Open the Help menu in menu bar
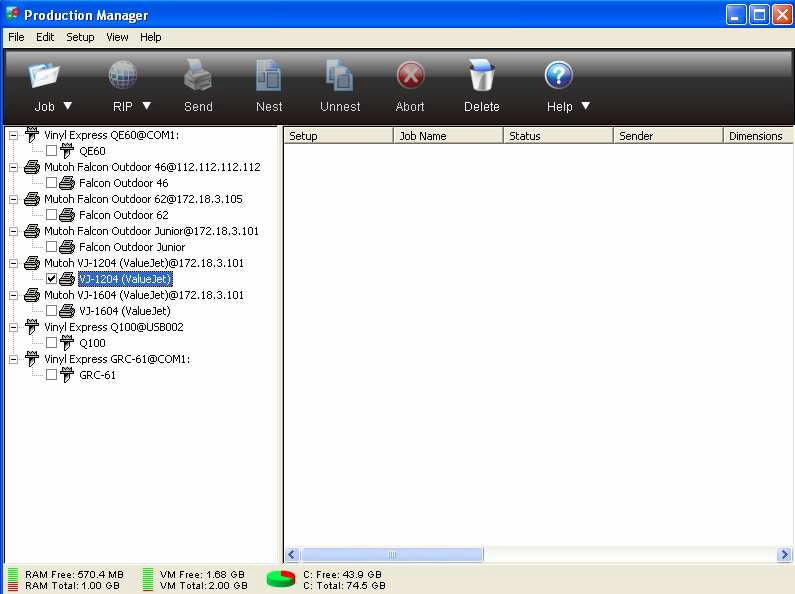 (x=151, y=37)
